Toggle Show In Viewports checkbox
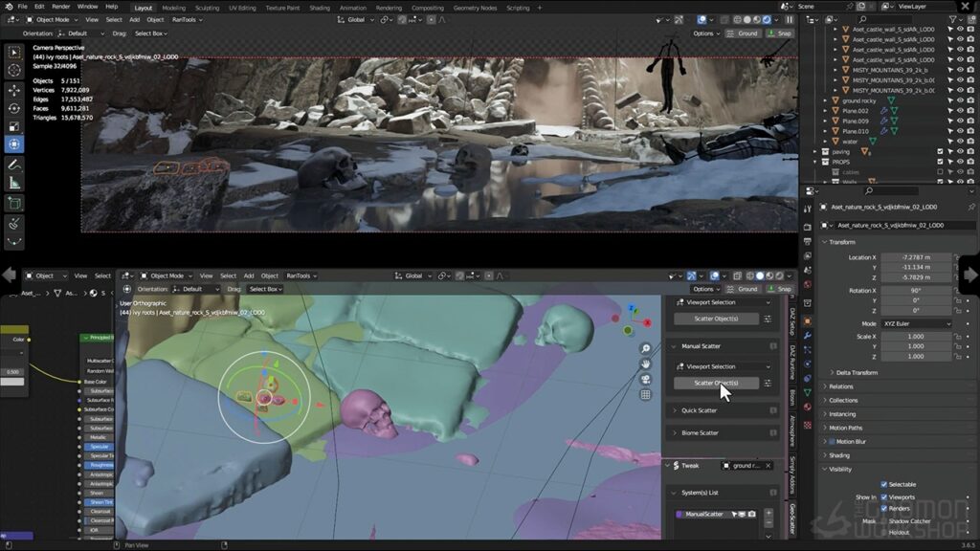980x551 pixels. [883, 497]
